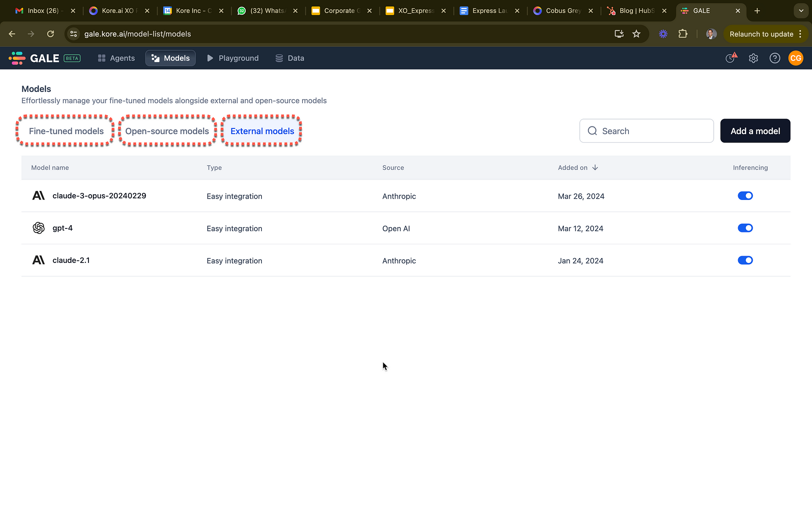812x508 pixels.
Task: Expand the tab search dropdown
Action: pyautogui.click(x=801, y=11)
